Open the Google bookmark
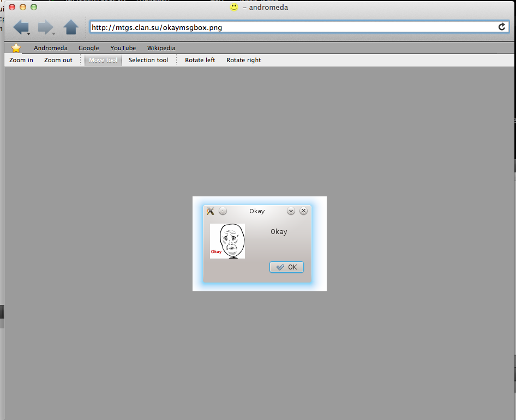This screenshot has height=420, width=516. [88, 48]
